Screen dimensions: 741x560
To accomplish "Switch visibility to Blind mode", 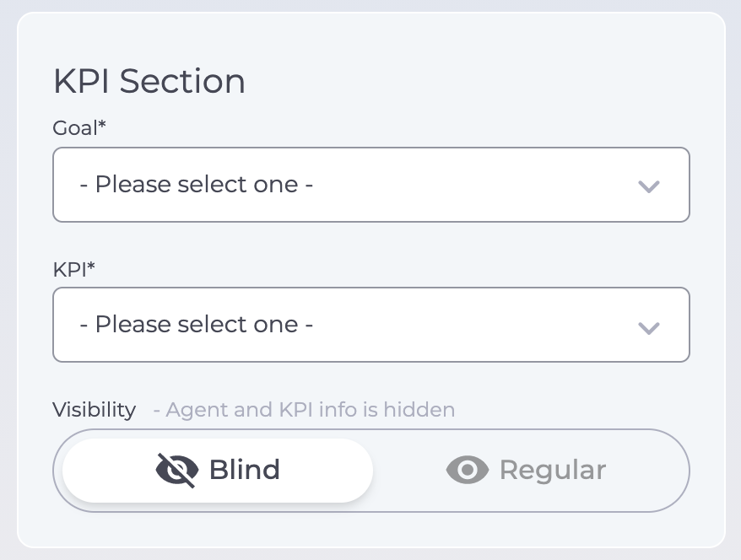I will pyautogui.click(x=218, y=470).
